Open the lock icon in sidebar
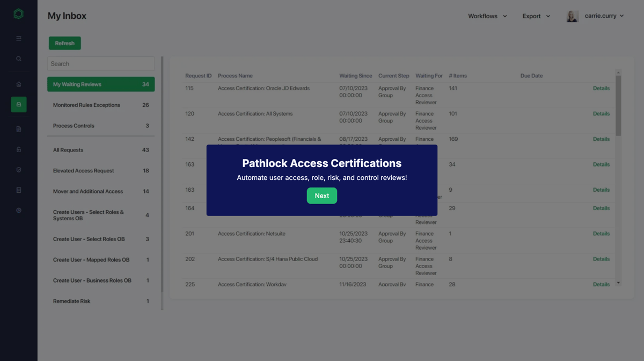Screen dimensions: 644x361 pyautogui.click(x=19, y=150)
